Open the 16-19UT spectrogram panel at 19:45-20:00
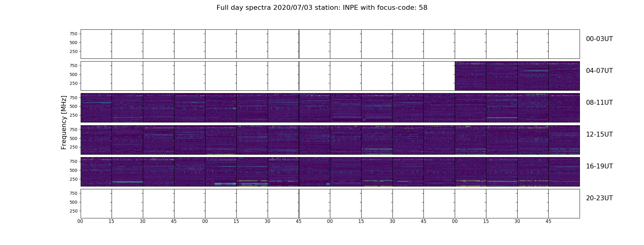The width and height of the screenshot is (644, 245). 564,171
